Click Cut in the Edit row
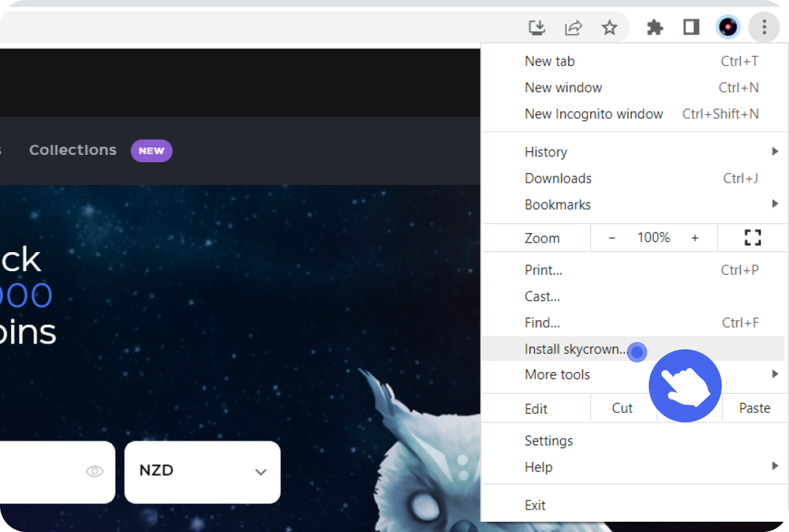789x532 pixels. coord(622,408)
